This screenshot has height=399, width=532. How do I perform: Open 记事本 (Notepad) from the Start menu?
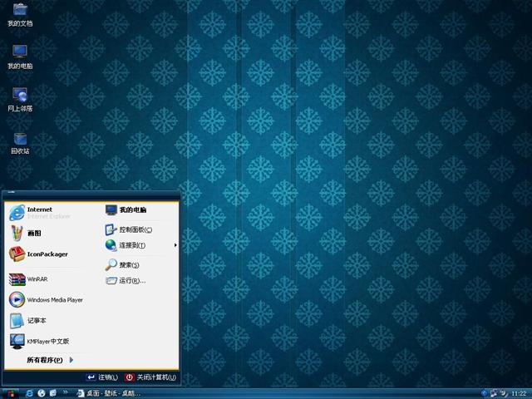[x=37, y=321]
